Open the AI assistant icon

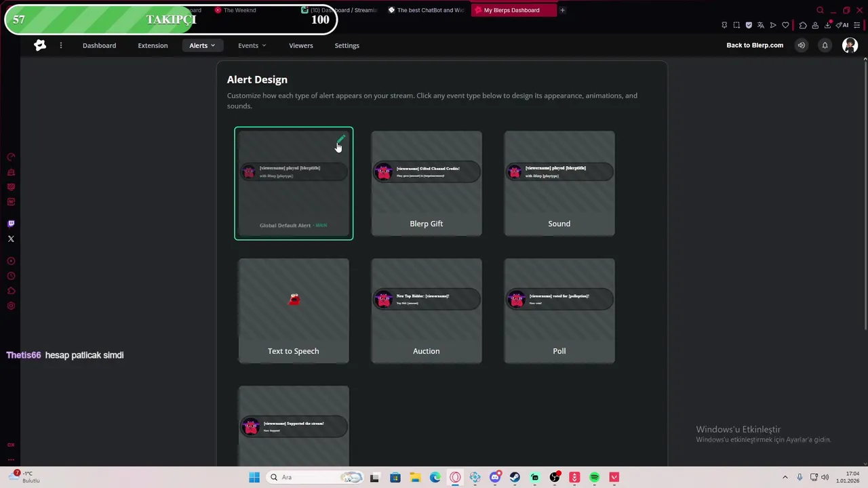click(843, 25)
